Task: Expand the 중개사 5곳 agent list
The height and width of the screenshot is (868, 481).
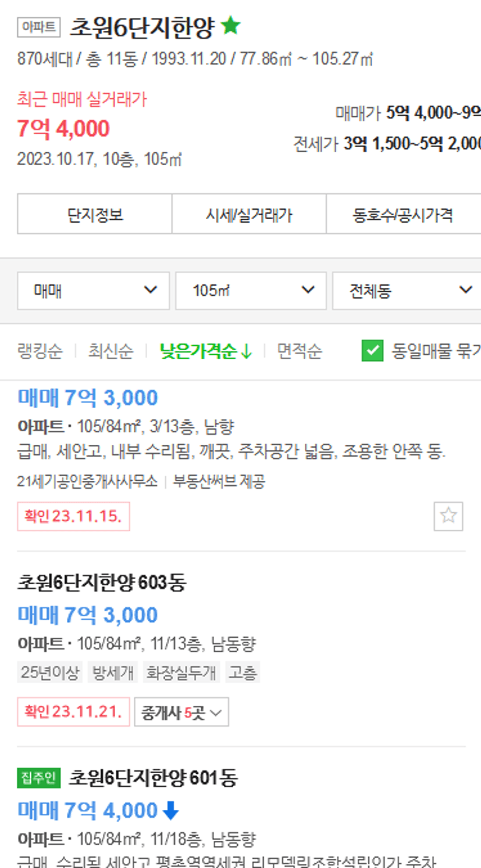Action: tap(181, 712)
